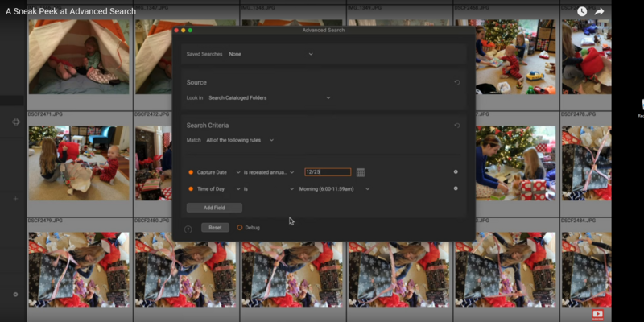The image size is (644, 322).
Task: Click the Source section heading
Action: [196, 82]
